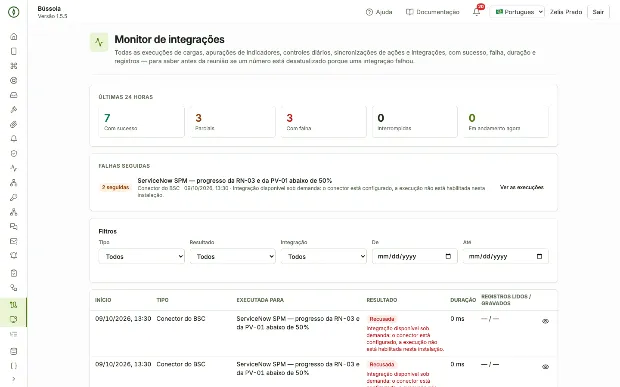
Task: Open the highlighted monitor sidebar icon
Action: click(13, 319)
